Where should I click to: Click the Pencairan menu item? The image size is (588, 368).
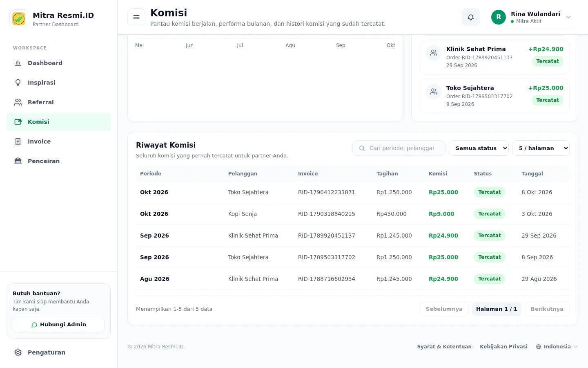point(58,161)
